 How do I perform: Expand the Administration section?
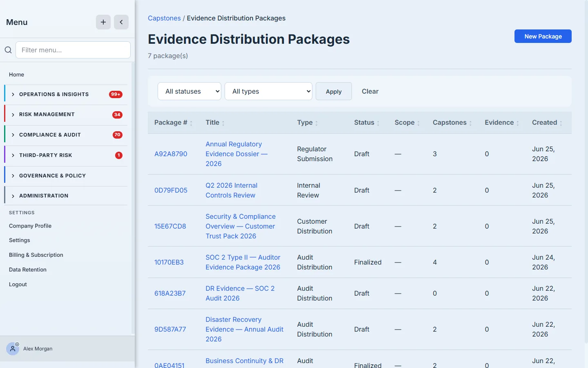point(66,196)
